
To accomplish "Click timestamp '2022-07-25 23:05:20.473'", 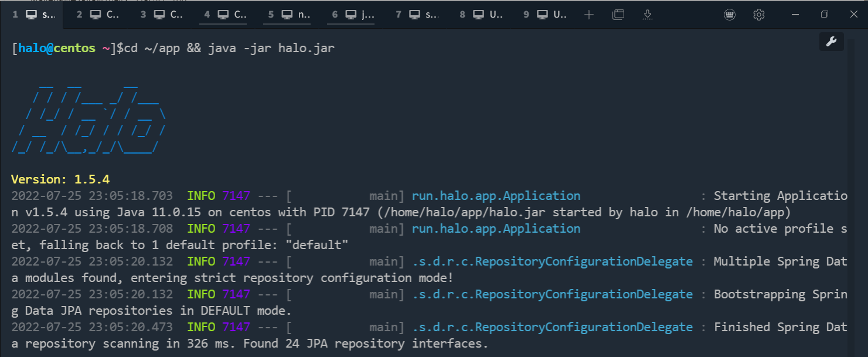I will coord(92,327).
